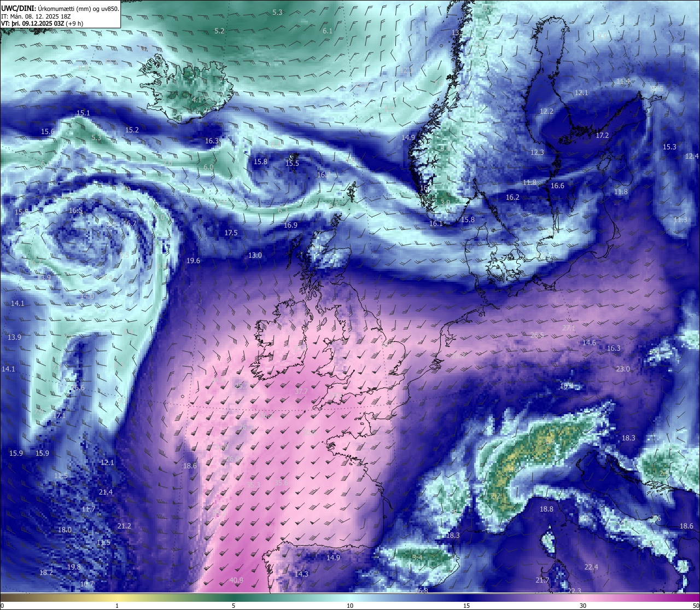Click the map value '18.8'
This screenshot has width=700, height=610.
[x=546, y=509]
